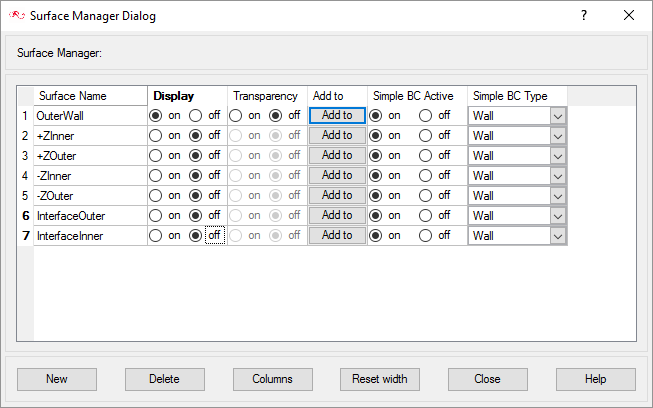Create a new surface with New button
The height and width of the screenshot is (408, 653).
click(x=57, y=379)
